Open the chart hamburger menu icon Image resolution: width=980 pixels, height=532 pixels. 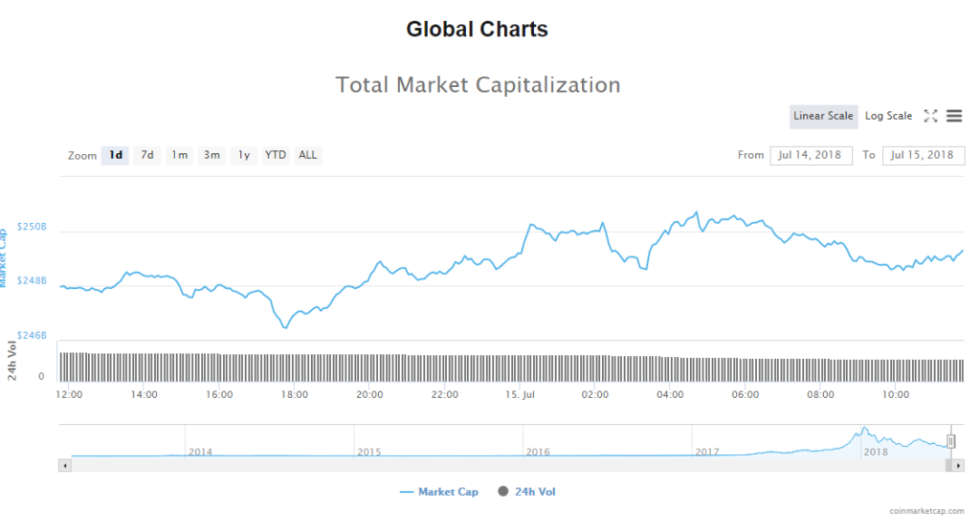pyautogui.click(x=954, y=116)
